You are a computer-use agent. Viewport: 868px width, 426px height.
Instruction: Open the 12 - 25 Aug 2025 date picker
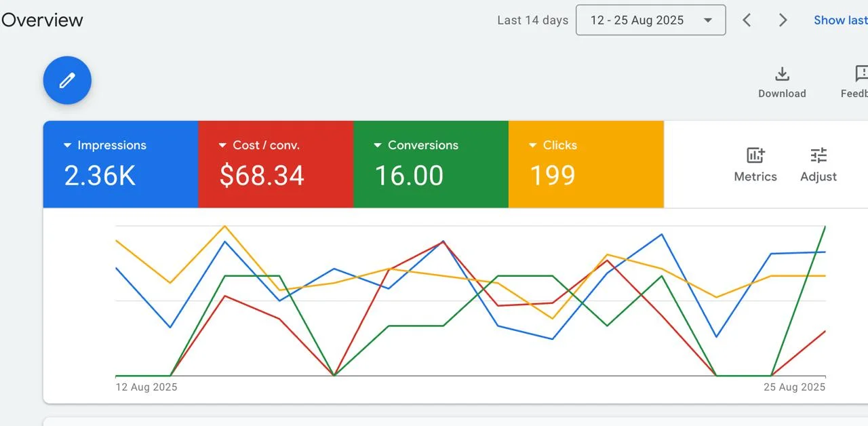click(650, 20)
